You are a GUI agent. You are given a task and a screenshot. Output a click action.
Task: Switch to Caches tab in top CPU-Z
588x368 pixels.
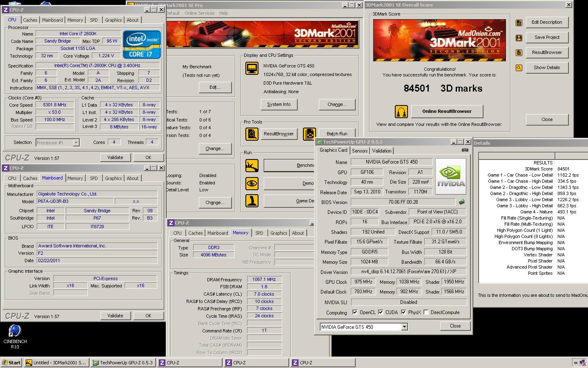[30, 20]
